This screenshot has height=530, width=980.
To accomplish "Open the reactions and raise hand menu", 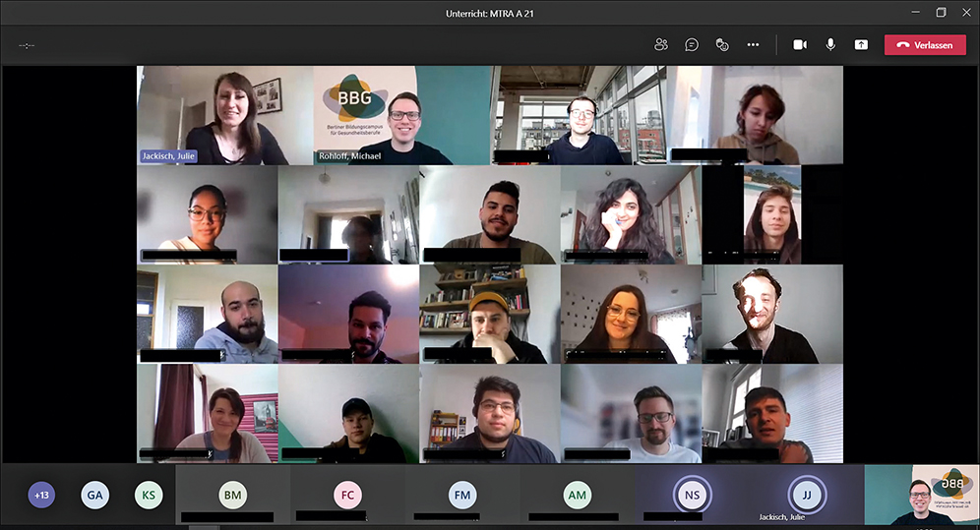I will (x=722, y=44).
